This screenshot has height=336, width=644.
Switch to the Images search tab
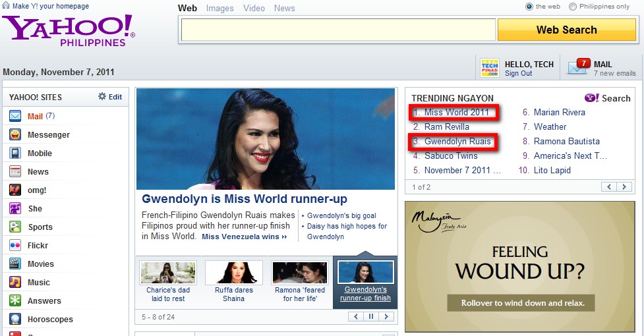tap(220, 8)
